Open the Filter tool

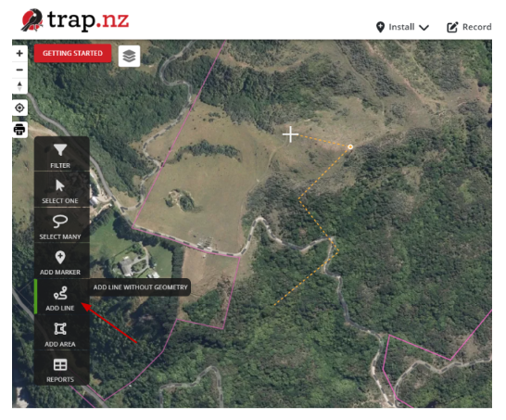pos(62,156)
